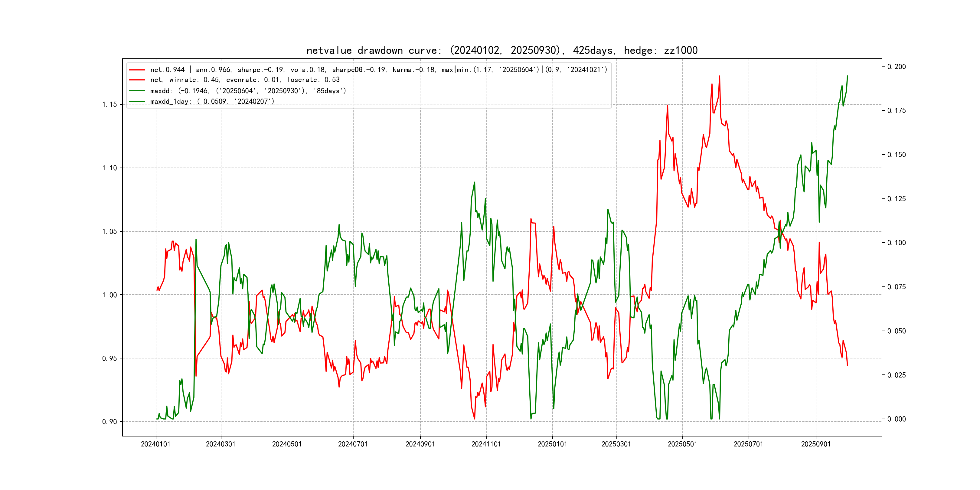
Task: Click the 20250701 x-axis date label
Action: (748, 444)
